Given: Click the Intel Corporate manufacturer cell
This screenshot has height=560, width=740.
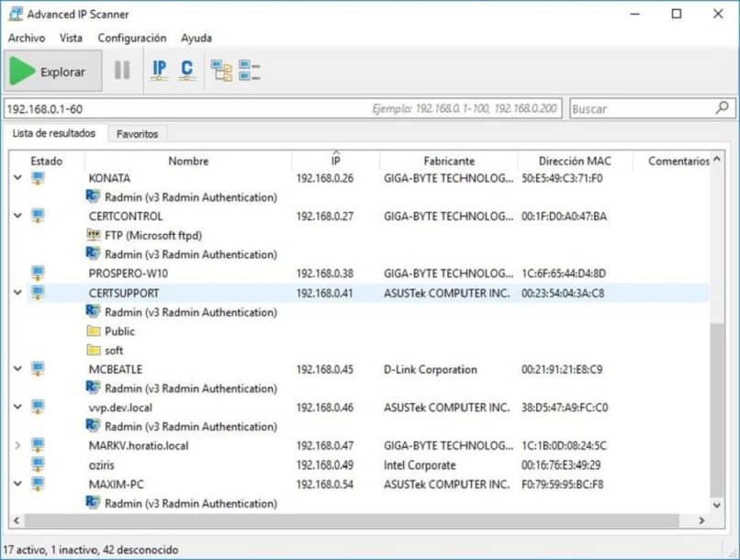Looking at the screenshot, I should point(420,465).
